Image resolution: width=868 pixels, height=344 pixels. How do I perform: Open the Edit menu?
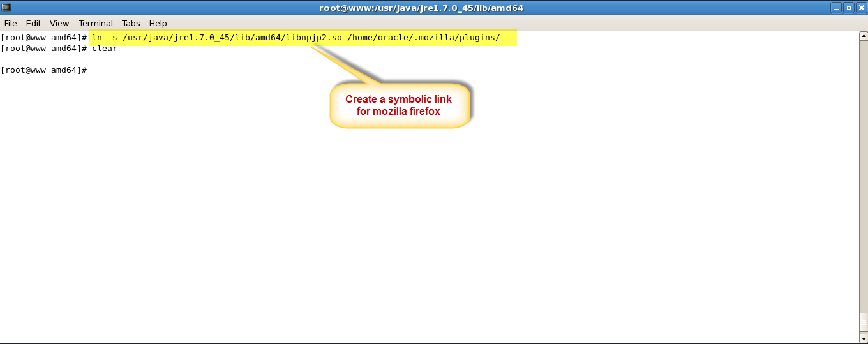tap(33, 24)
